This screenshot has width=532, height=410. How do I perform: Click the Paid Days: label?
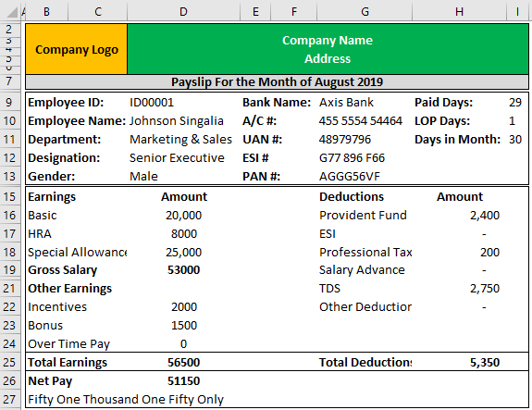443,103
